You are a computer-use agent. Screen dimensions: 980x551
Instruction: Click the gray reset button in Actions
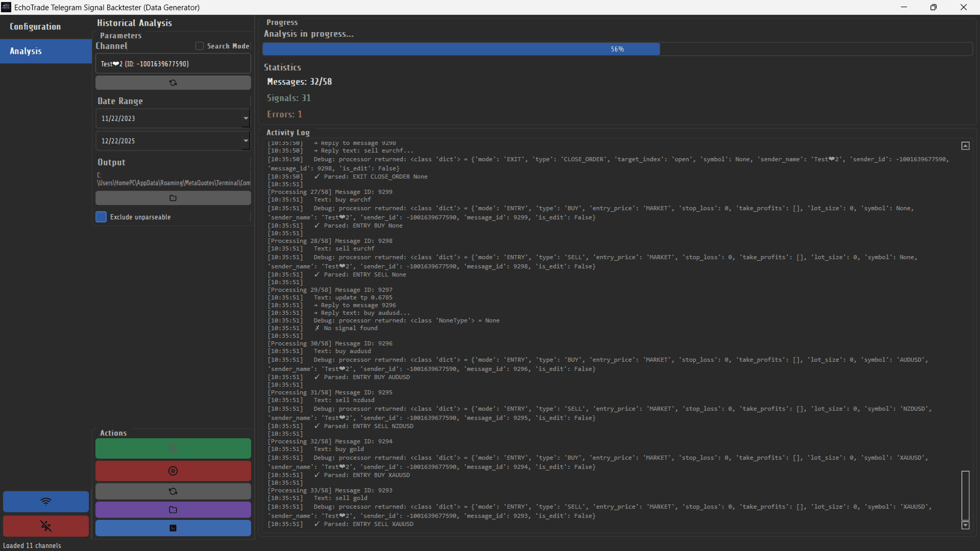pyautogui.click(x=173, y=491)
